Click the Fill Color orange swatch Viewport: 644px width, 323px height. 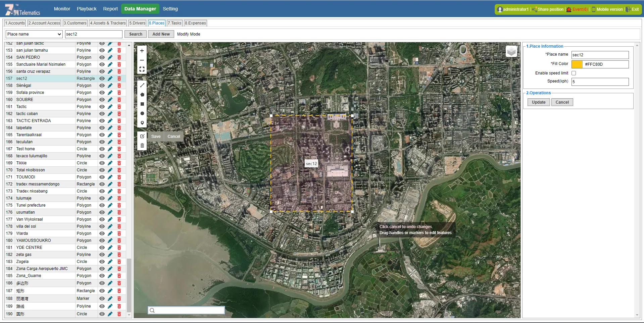tap(577, 64)
